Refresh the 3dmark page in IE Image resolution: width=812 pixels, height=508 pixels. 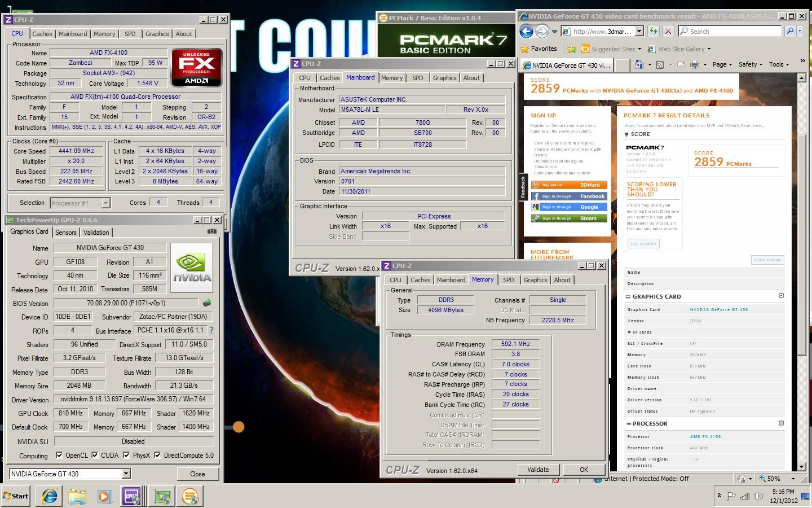pyautogui.click(x=654, y=31)
